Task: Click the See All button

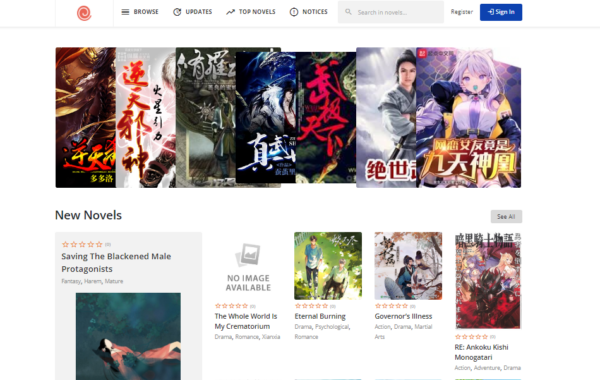Action: pos(506,217)
